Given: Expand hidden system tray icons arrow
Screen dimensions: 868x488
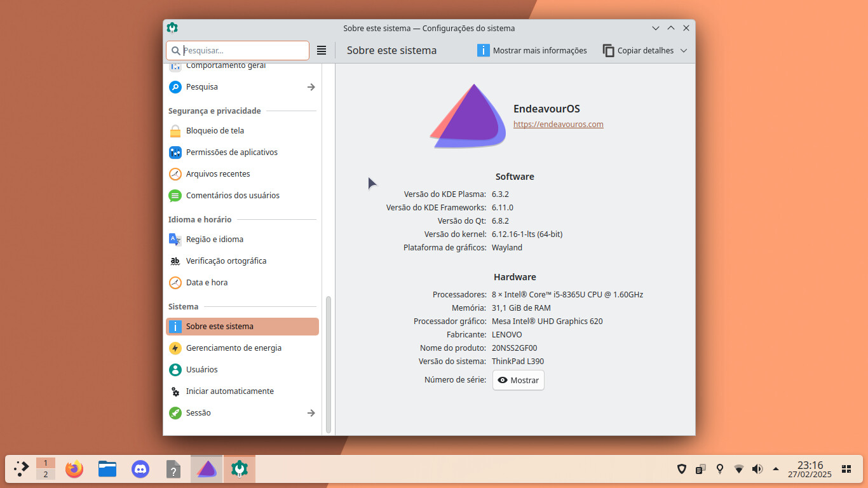Looking at the screenshot, I should (x=776, y=469).
